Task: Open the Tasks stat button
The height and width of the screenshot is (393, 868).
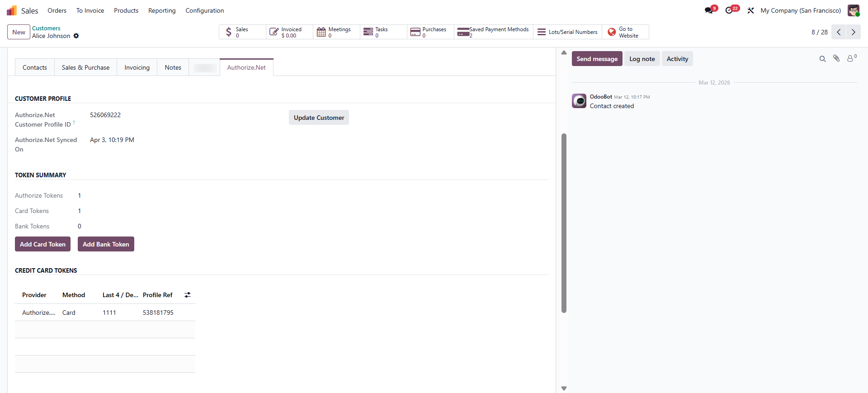Action: click(383, 32)
